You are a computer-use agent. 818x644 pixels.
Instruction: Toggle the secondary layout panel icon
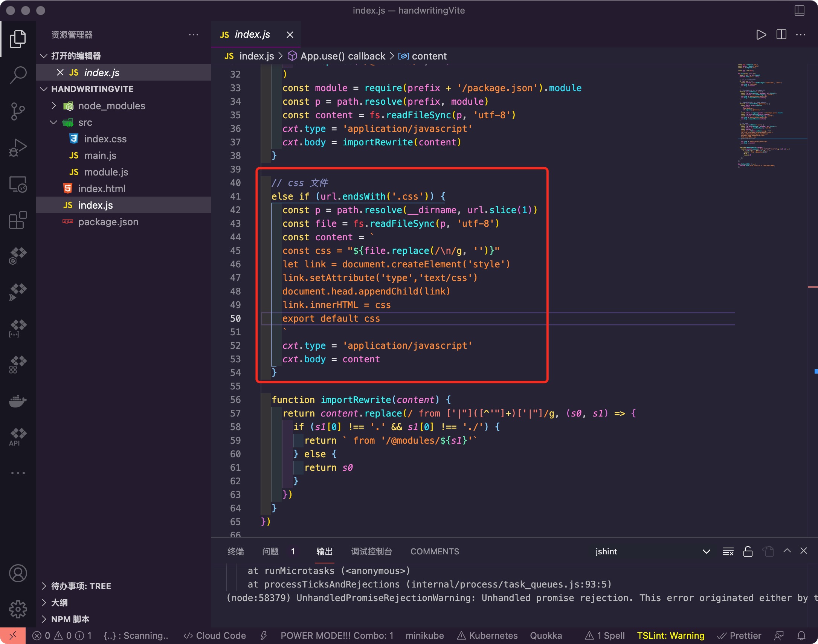click(800, 10)
